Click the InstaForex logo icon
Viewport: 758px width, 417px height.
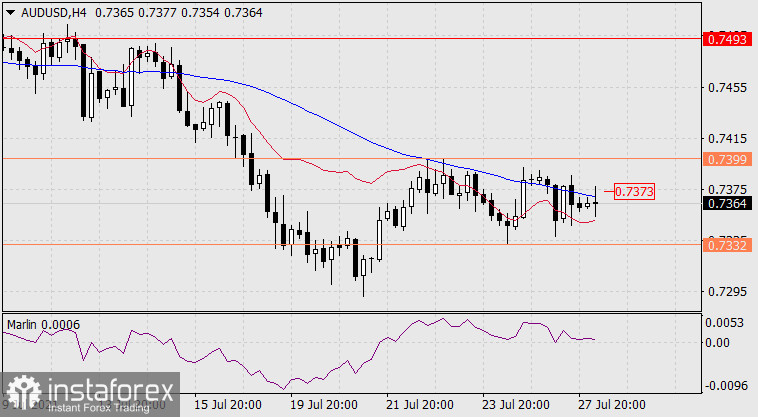(22, 393)
